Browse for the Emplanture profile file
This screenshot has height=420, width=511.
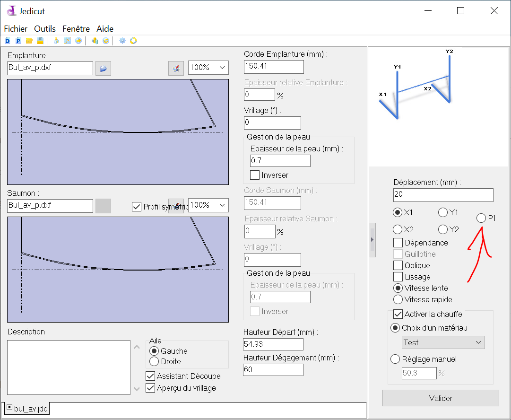tap(103, 68)
